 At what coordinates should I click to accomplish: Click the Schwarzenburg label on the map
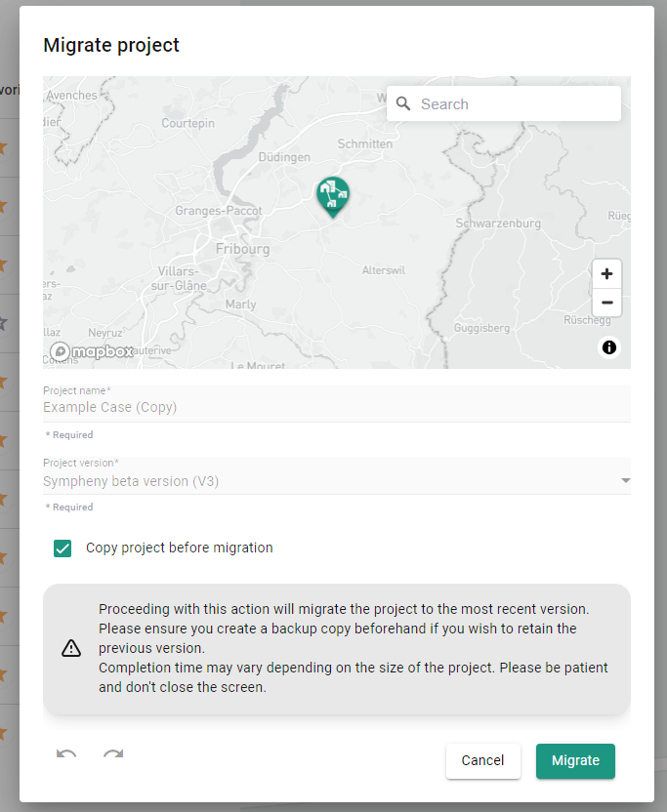(x=498, y=223)
